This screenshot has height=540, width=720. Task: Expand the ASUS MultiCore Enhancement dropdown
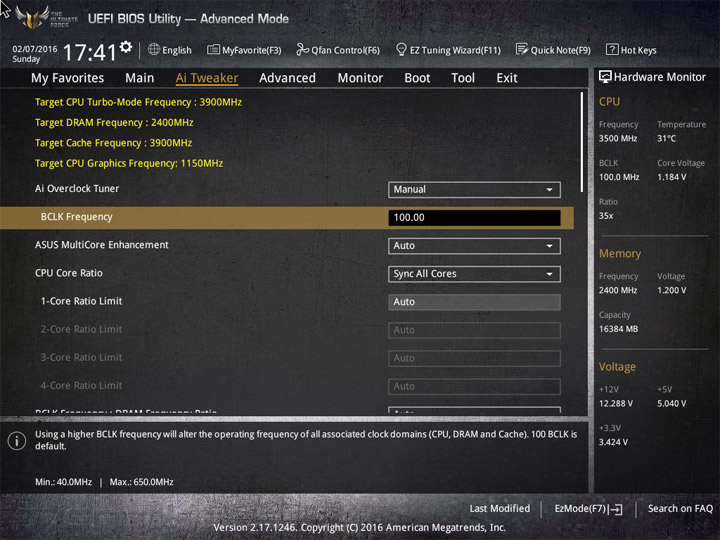tap(474, 246)
